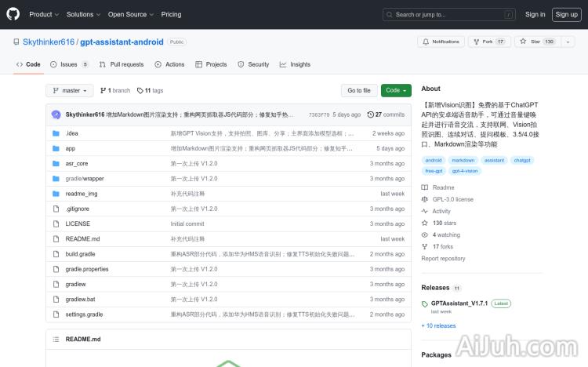Open the gradle/wrapper folder
This screenshot has height=367, width=588.
pyautogui.click(x=85, y=179)
